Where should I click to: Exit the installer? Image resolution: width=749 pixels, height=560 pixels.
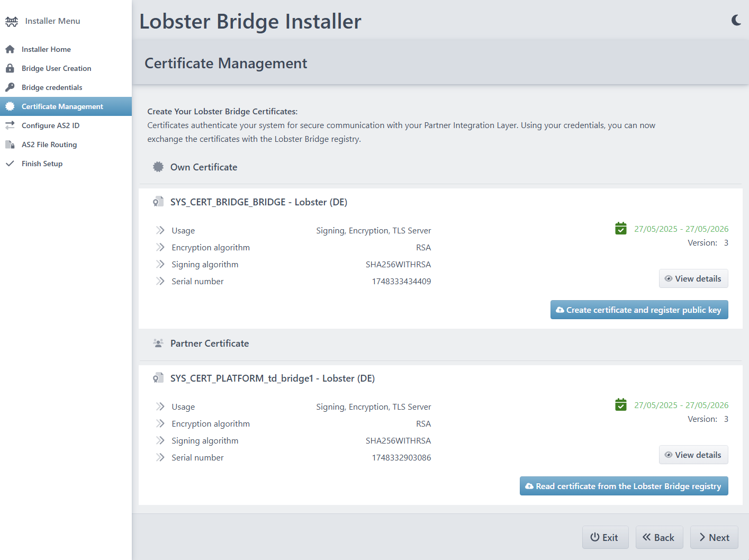605,537
